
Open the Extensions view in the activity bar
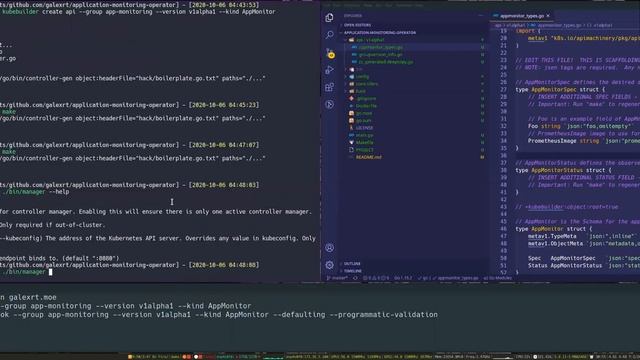[329, 87]
